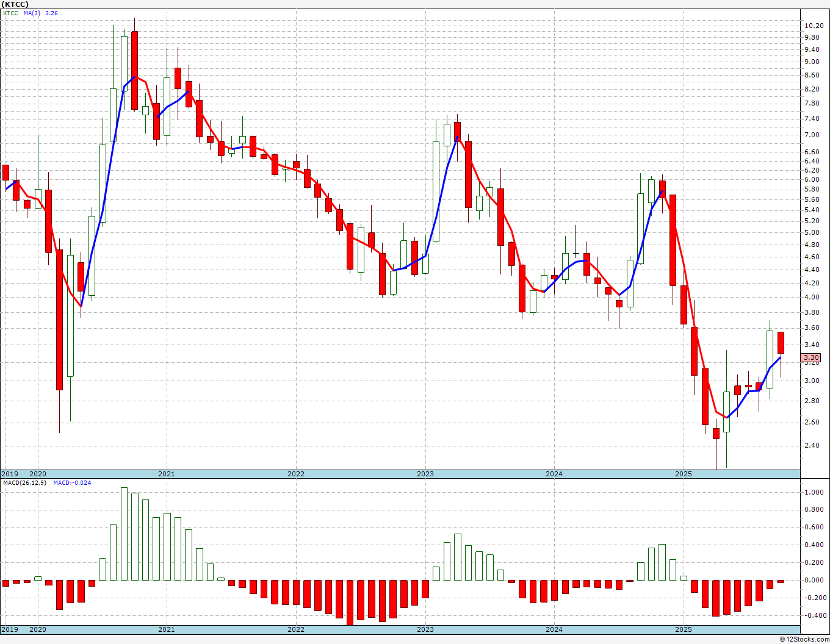
Task: Click the 9.80 price axis label
Action: tap(812, 37)
